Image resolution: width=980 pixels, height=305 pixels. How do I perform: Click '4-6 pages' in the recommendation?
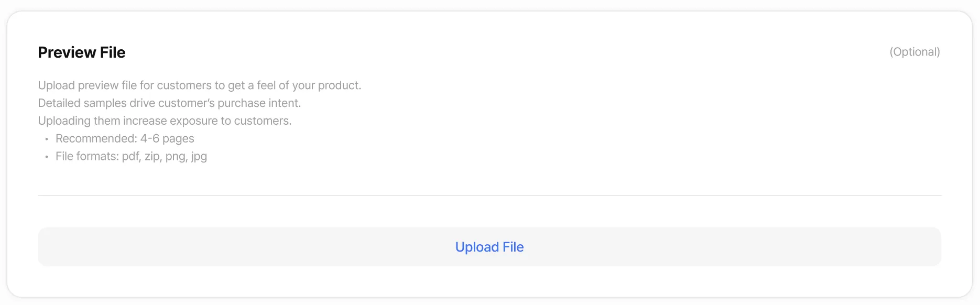(167, 139)
